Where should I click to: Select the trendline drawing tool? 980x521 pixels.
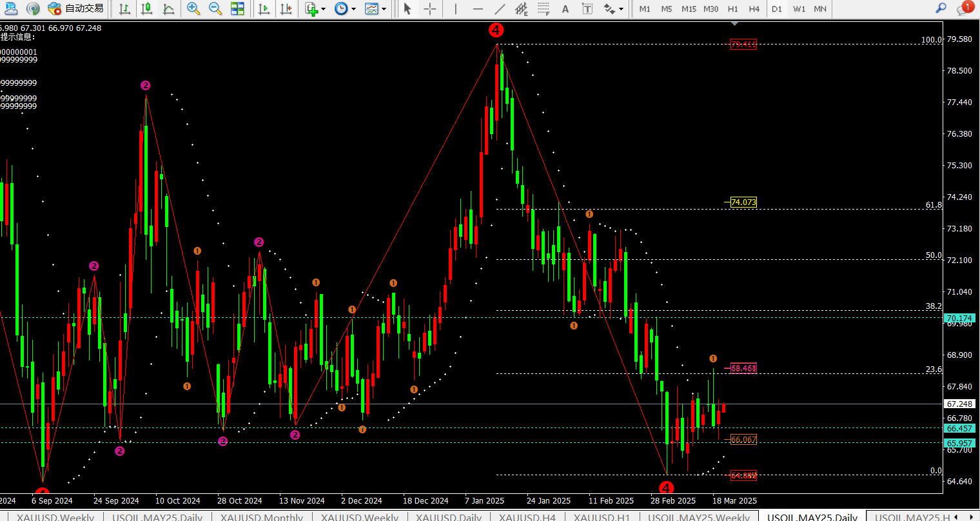pyautogui.click(x=500, y=9)
